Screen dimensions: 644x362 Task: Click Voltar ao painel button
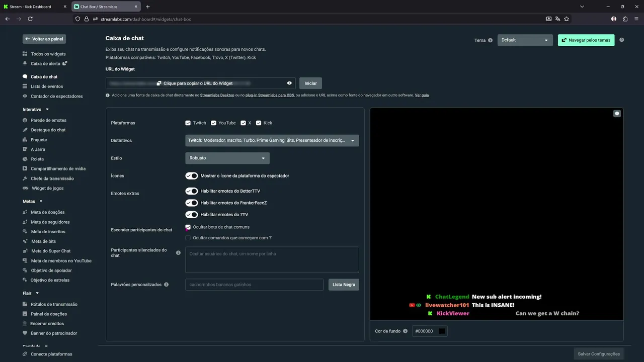tap(44, 39)
